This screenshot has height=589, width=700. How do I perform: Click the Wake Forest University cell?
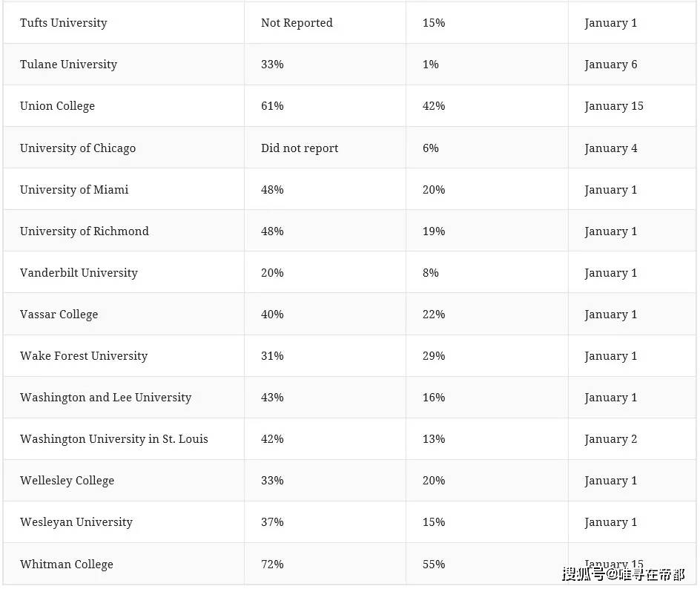(84, 356)
